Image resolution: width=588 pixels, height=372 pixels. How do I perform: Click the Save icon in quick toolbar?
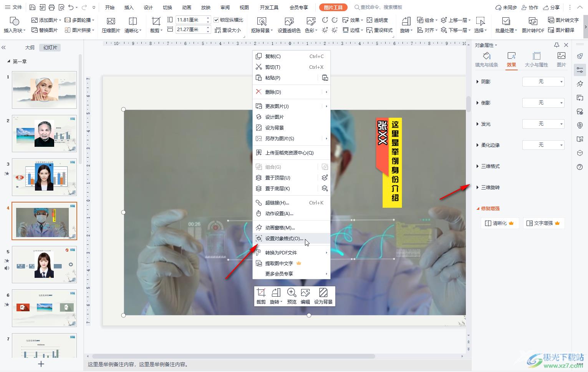click(33, 7)
